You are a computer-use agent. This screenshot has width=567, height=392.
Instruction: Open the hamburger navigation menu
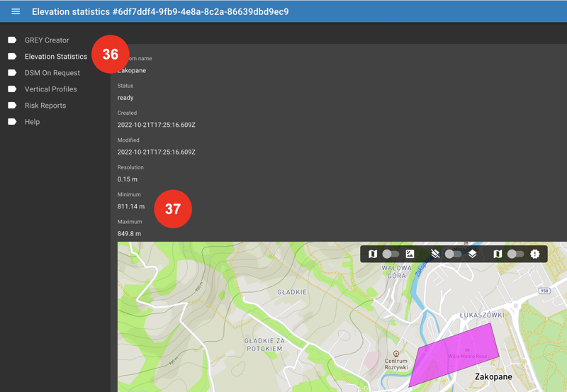tap(16, 11)
